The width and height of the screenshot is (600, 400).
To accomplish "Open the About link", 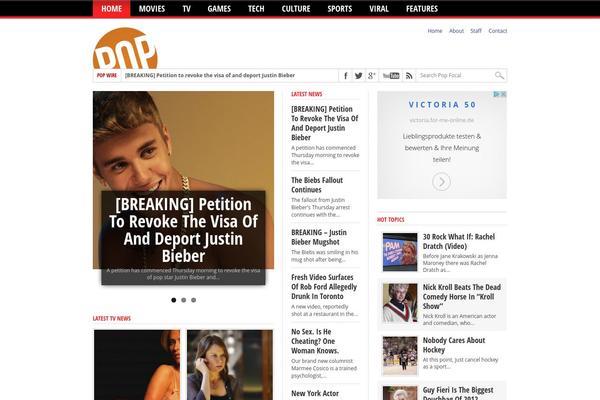I will tap(456, 31).
